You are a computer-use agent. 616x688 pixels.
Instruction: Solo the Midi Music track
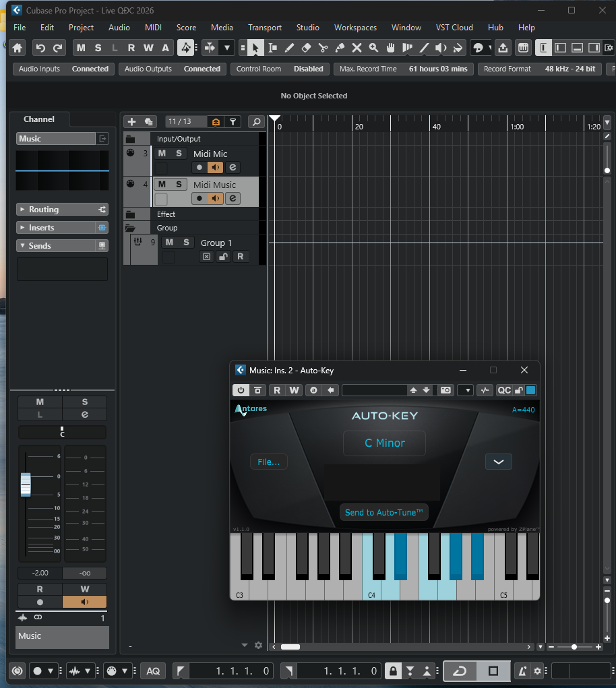click(x=179, y=184)
